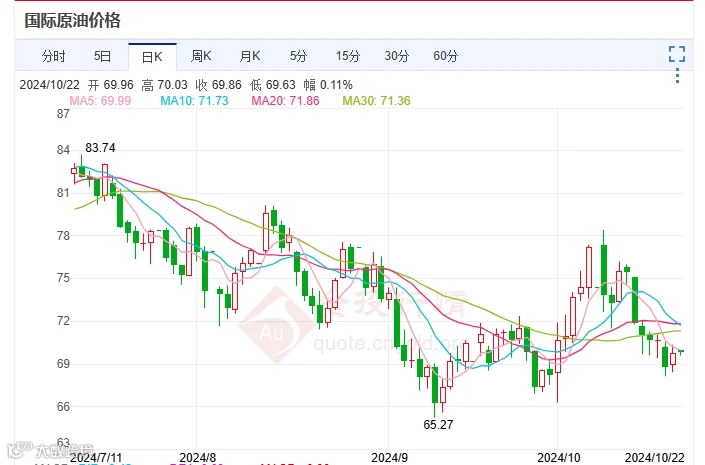Click the 2024/8 x-axis date label
Viewport: 705px width, 465px height.
198,458
